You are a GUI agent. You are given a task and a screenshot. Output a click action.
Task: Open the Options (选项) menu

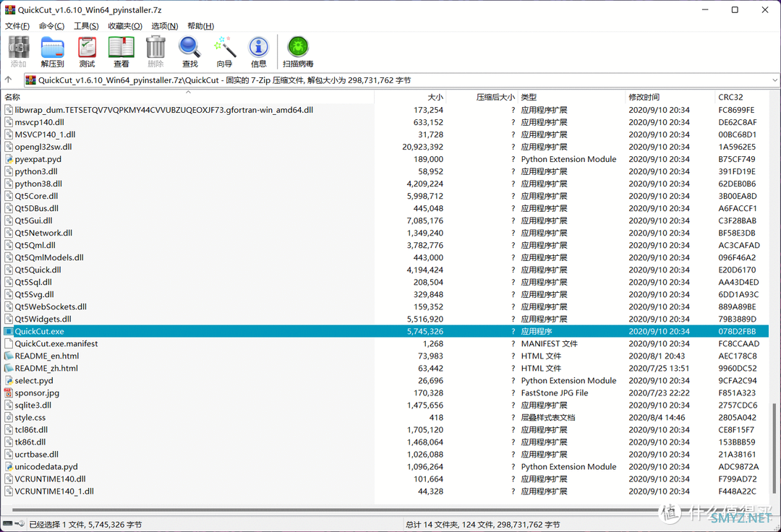(x=165, y=26)
